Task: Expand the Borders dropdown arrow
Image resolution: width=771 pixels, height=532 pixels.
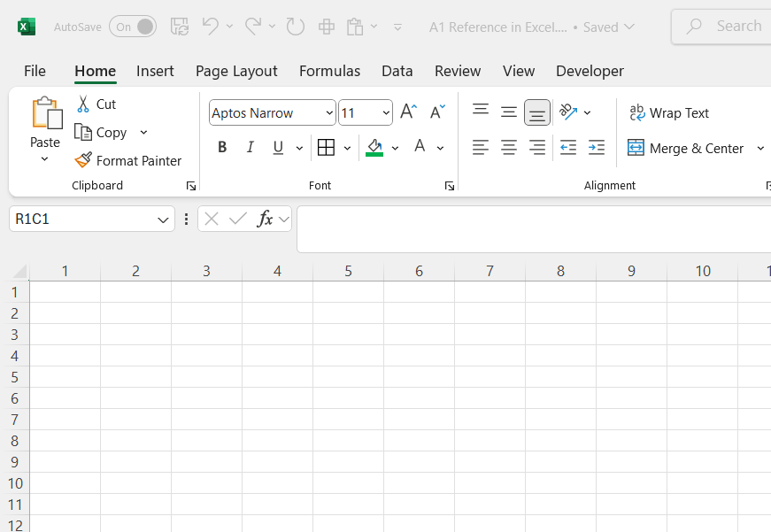Action: pyautogui.click(x=347, y=148)
